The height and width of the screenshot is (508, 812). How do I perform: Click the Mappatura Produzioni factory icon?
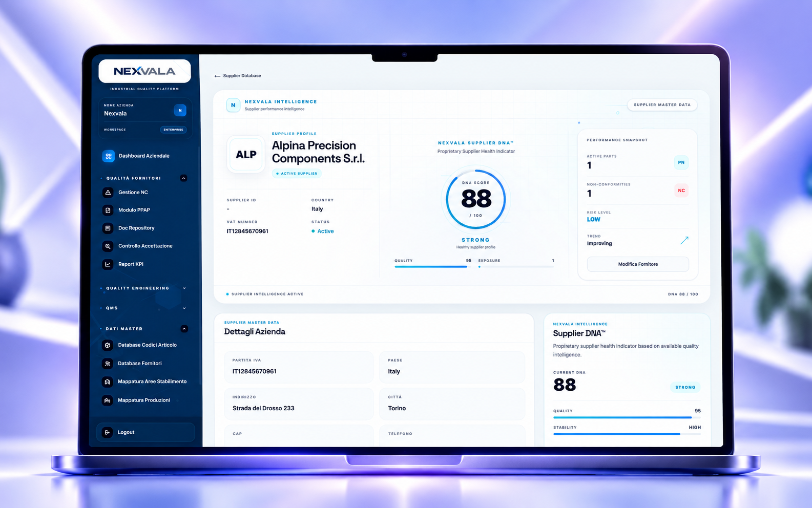(x=108, y=400)
